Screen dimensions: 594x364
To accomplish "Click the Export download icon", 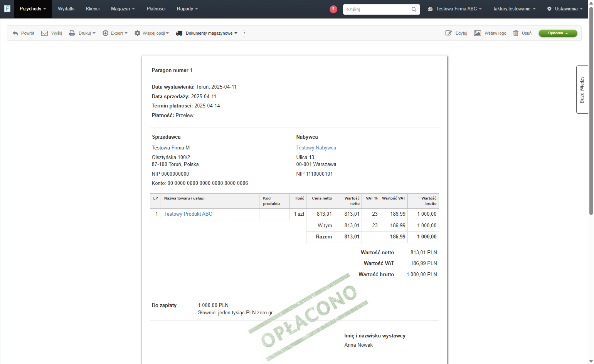I will pos(105,33).
